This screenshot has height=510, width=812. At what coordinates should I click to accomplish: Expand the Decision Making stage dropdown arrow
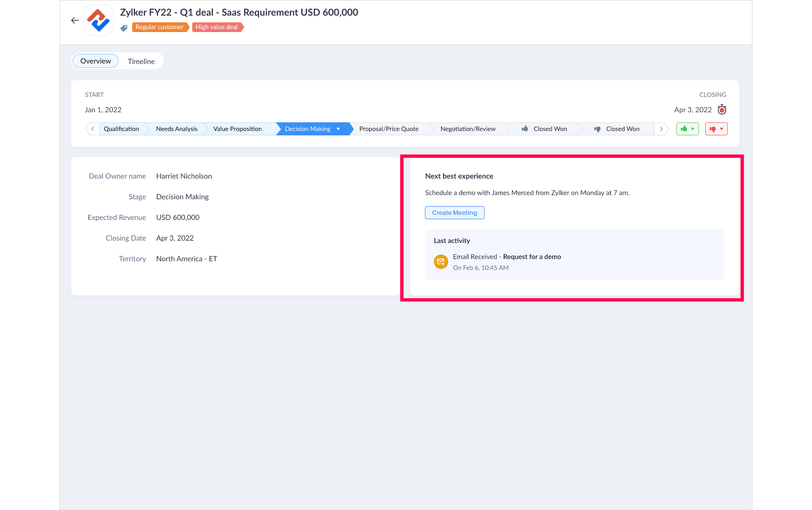pos(338,129)
